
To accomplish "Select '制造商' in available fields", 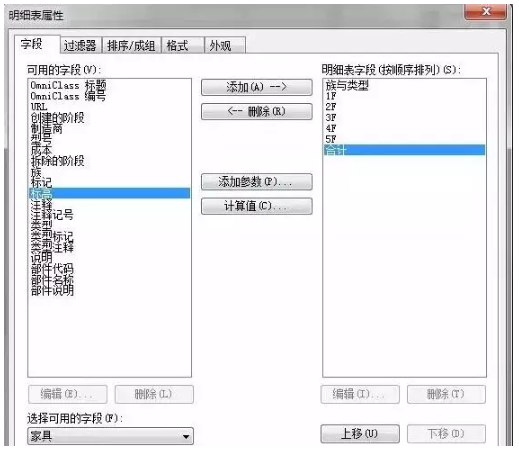I will 109,128.
